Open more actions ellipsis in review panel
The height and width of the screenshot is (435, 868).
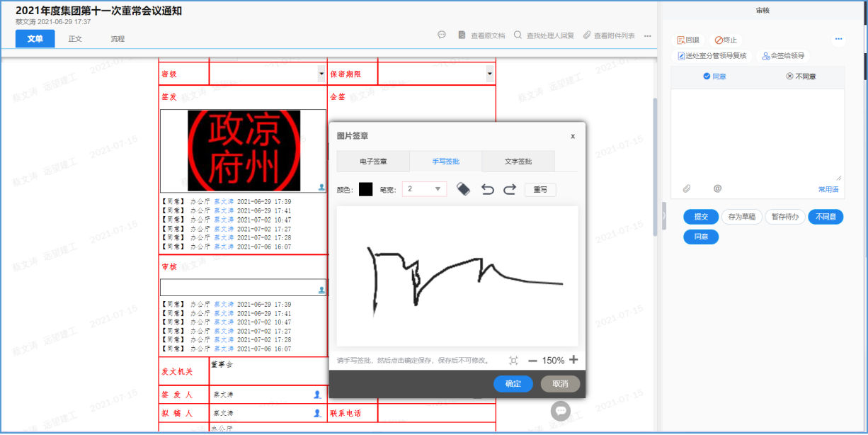pyautogui.click(x=839, y=40)
